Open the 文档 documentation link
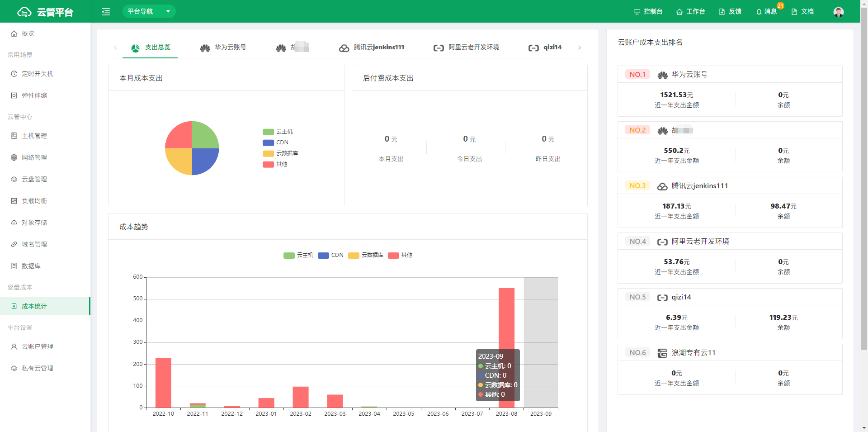 [x=802, y=11]
